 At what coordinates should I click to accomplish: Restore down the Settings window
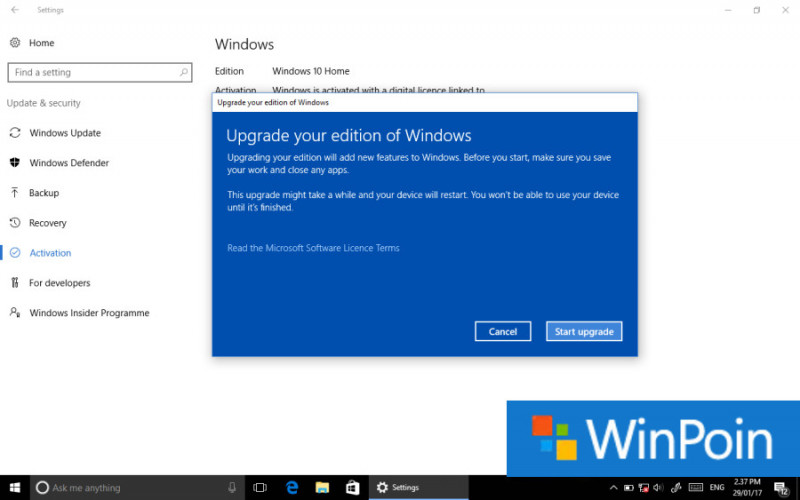point(757,10)
